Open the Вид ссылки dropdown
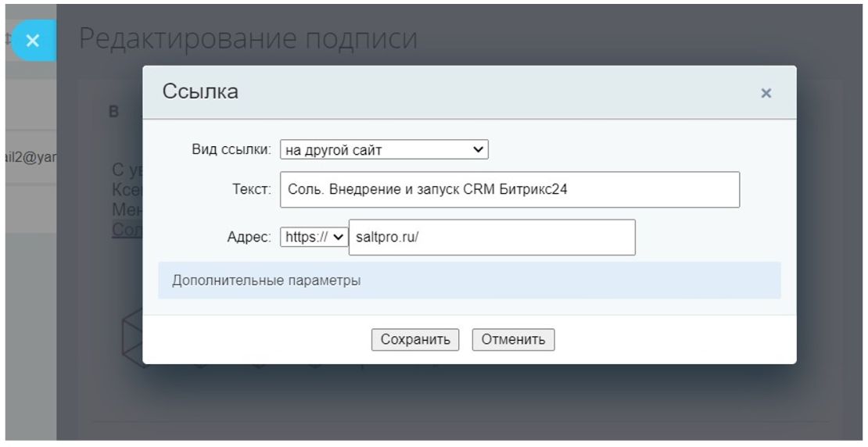Image resolution: width=868 pixels, height=447 pixels. [x=384, y=149]
